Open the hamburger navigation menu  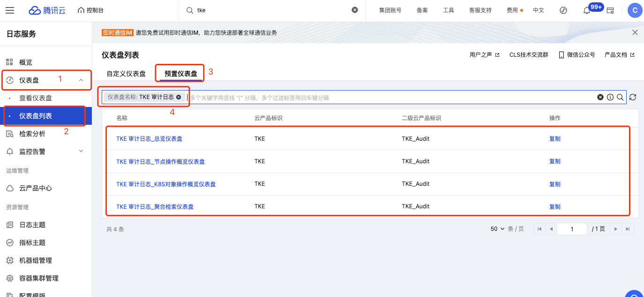pyautogui.click(x=10, y=10)
